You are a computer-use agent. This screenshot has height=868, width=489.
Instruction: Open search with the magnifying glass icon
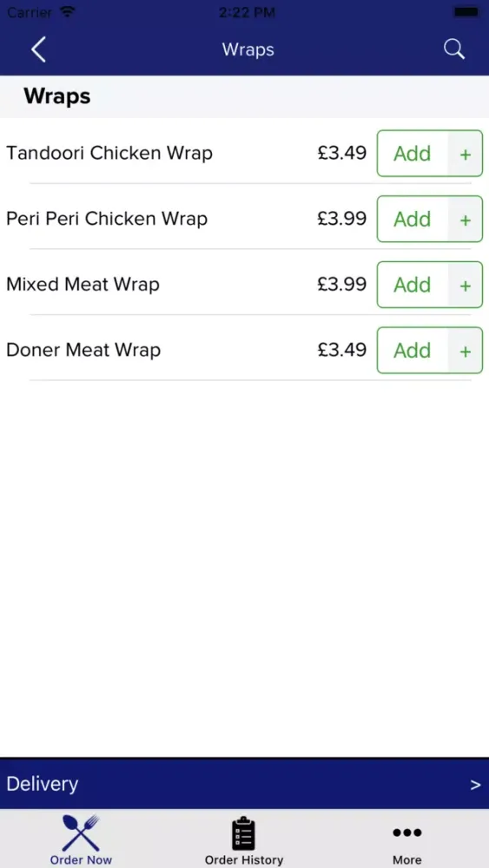pyautogui.click(x=453, y=49)
